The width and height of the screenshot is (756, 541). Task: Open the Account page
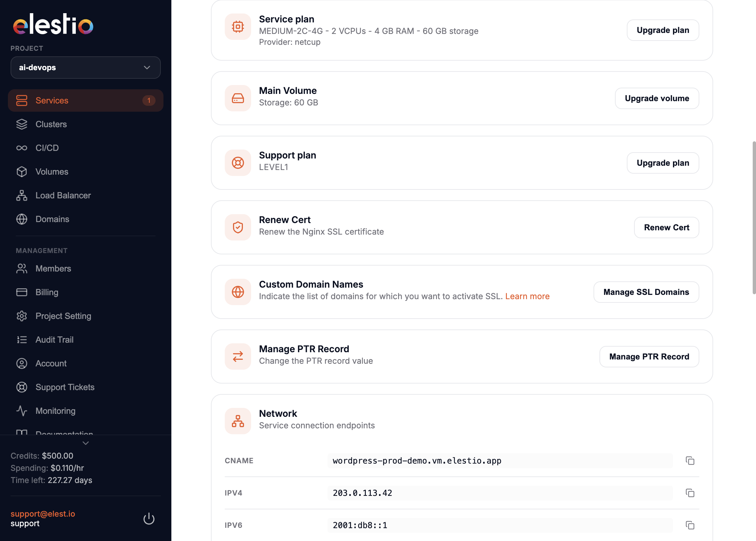(x=86, y=363)
